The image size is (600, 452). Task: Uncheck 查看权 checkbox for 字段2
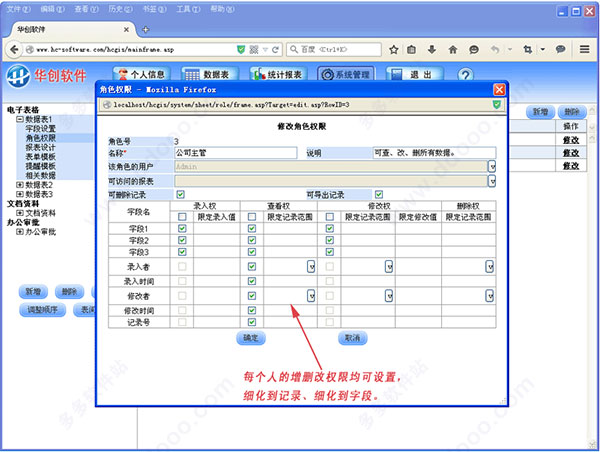click(252, 240)
